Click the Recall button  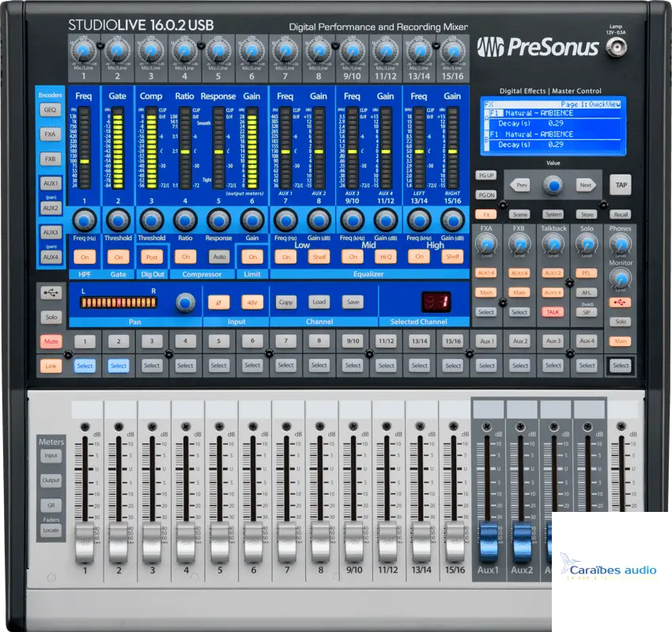pos(620,215)
